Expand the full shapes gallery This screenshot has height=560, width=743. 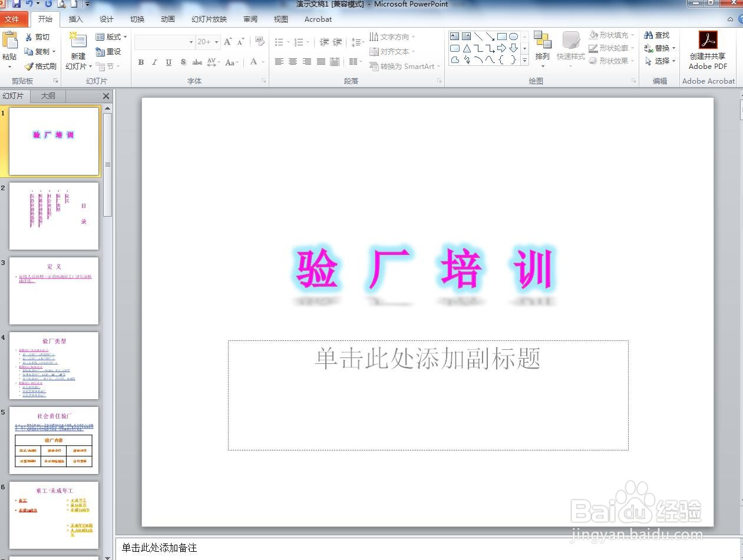tap(524, 59)
